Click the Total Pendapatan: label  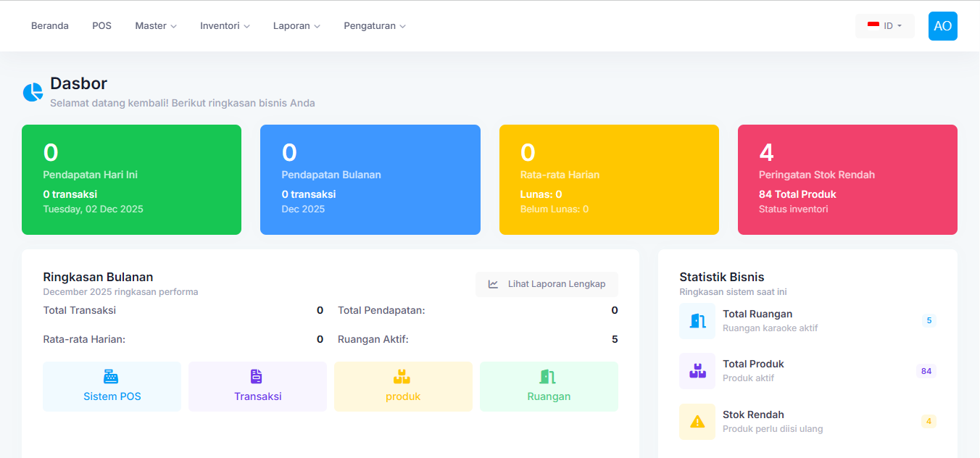pos(381,310)
